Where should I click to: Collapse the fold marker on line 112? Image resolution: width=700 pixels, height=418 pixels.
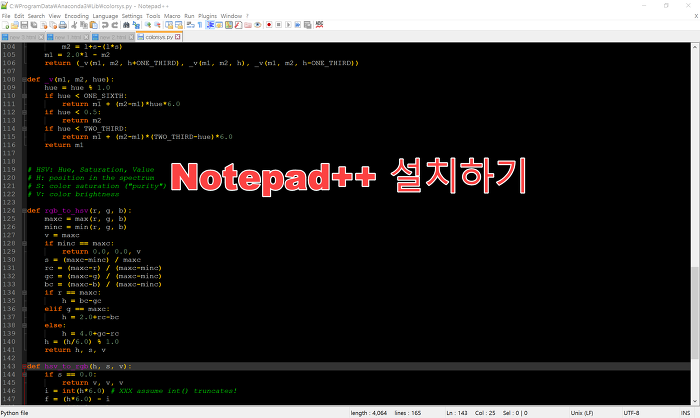pos(24,113)
